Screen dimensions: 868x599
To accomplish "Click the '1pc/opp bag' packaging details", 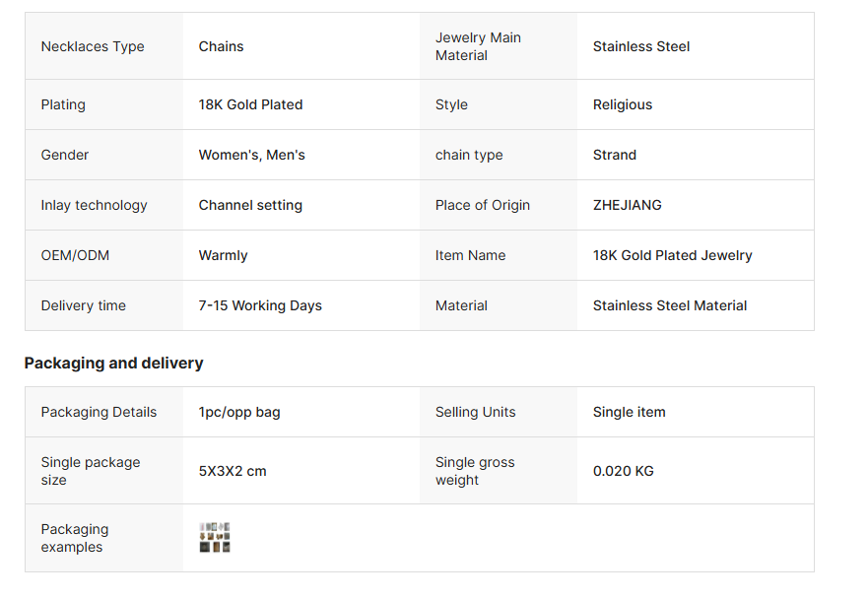I will pos(238,412).
